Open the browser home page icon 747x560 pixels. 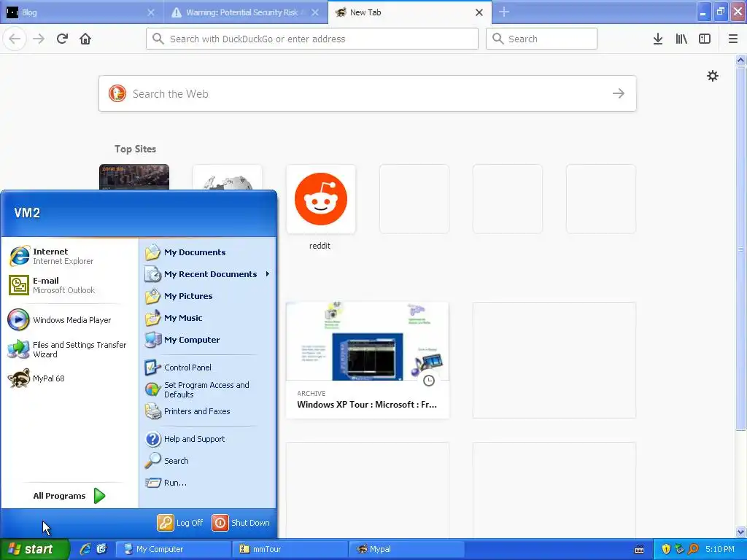coord(85,39)
